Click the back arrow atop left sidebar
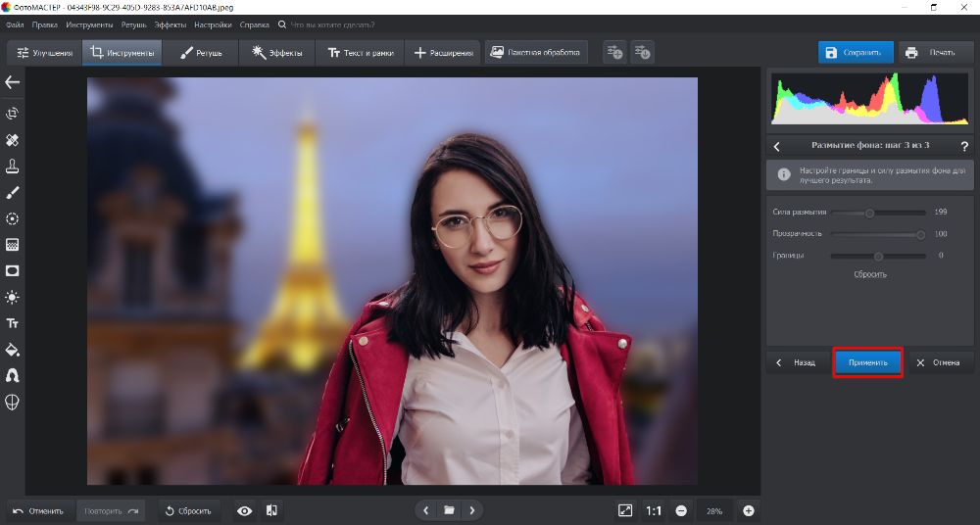Image resolution: width=980 pixels, height=525 pixels. tap(13, 82)
